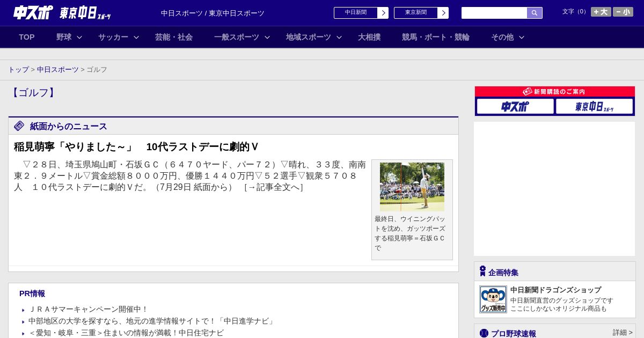Open 競馬・ボート・競輪 menu item

(436, 37)
